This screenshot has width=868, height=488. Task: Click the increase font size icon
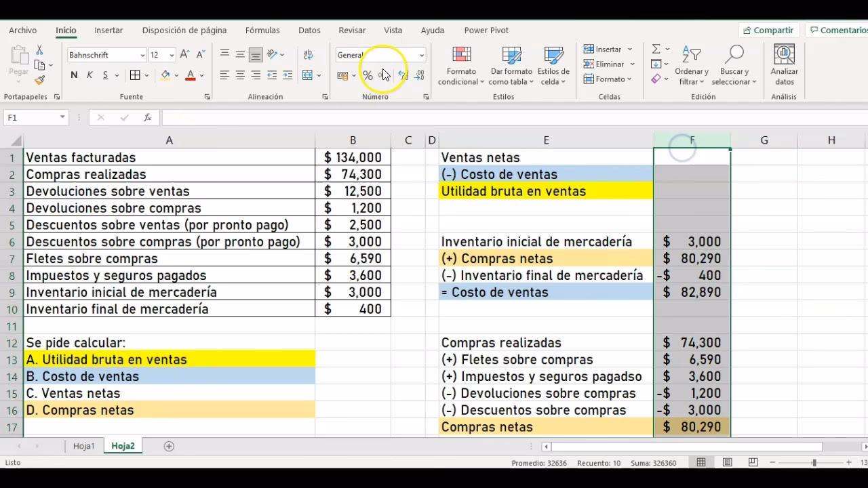point(186,55)
